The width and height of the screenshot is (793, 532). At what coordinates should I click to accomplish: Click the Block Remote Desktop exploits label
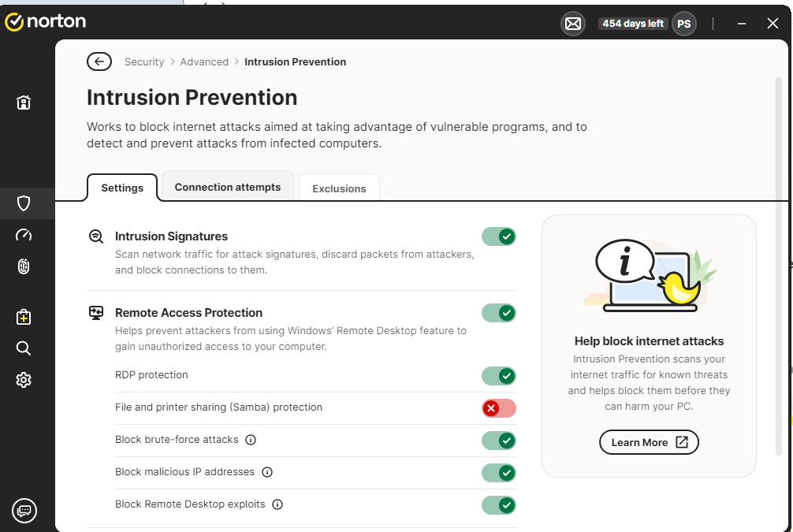pyautogui.click(x=190, y=504)
